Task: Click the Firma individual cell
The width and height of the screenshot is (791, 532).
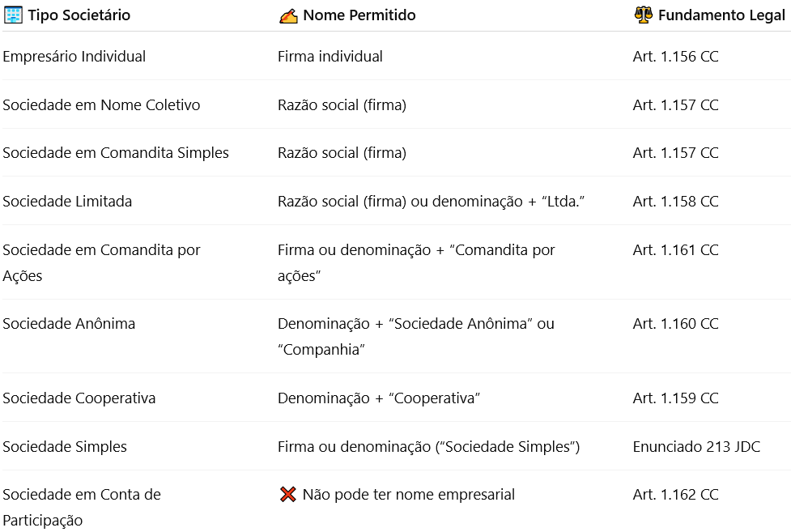Action: [330, 57]
